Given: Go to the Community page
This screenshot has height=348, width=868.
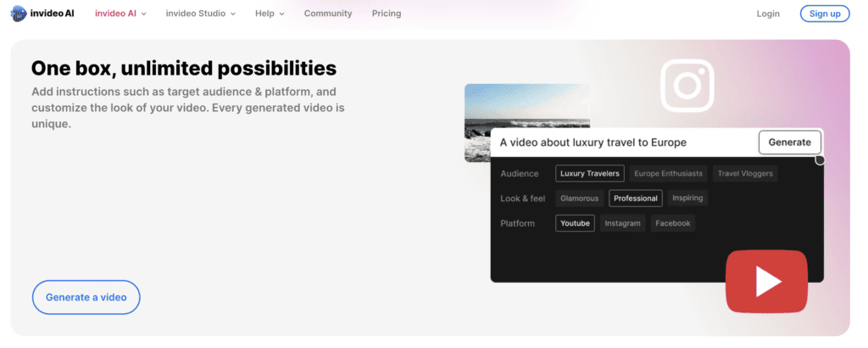Looking at the screenshot, I should pyautogui.click(x=328, y=14).
